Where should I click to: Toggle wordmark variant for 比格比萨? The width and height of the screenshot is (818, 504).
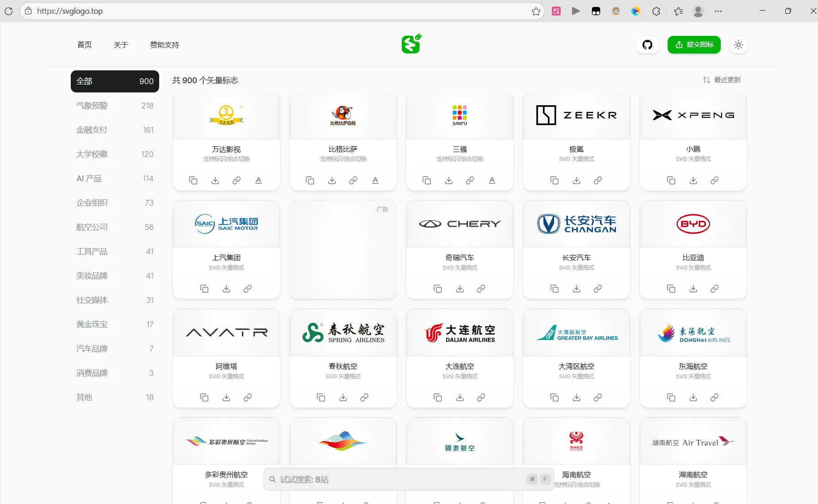pos(375,180)
